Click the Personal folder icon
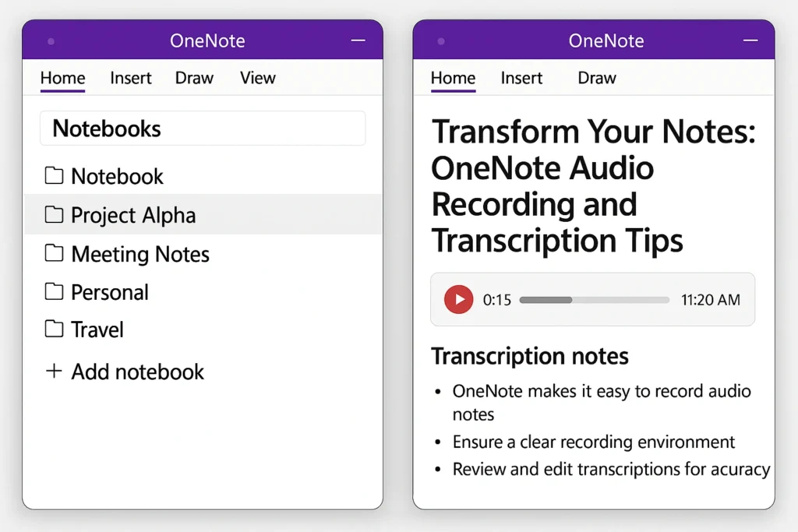 54,292
